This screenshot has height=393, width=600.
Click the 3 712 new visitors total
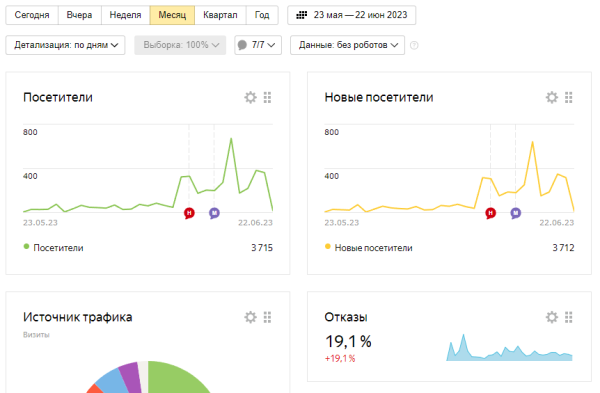tap(563, 248)
